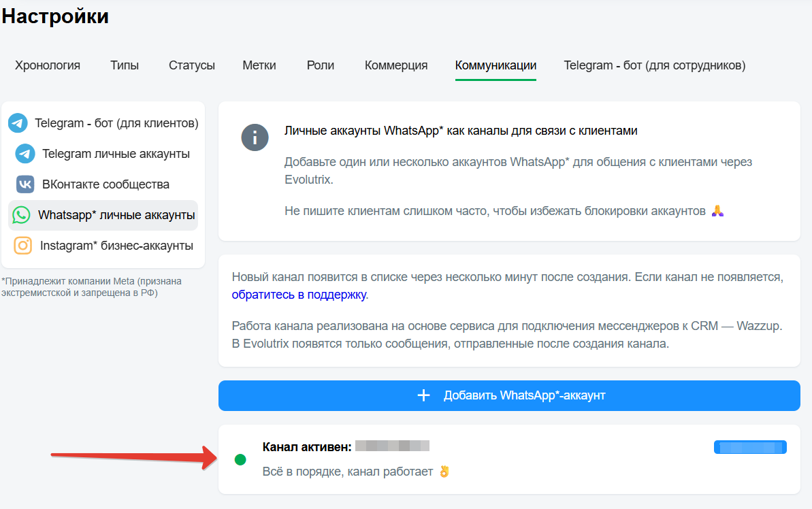This screenshot has width=812, height=509.
Task: Click the Telegram personal accounts icon
Action: pyautogui.click(x=25, y=154)
